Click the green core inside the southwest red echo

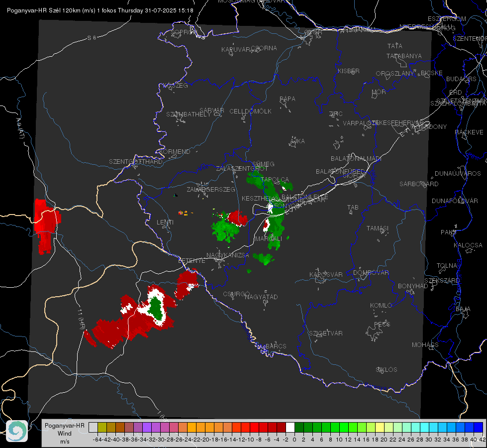(155, 307)
